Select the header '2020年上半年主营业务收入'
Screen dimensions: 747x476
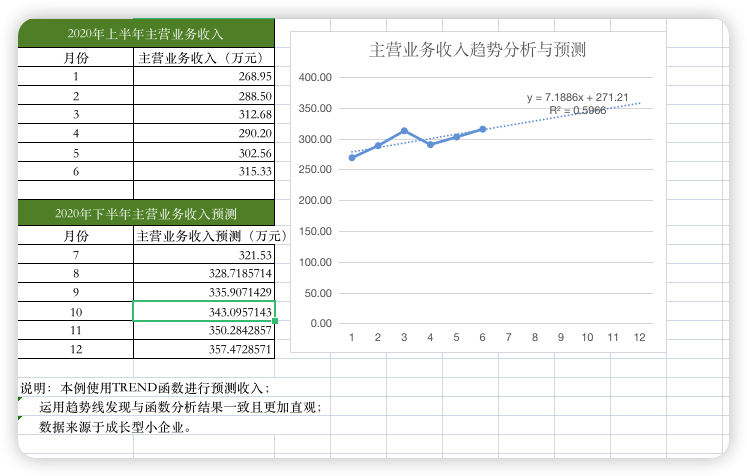click(146, 33)
